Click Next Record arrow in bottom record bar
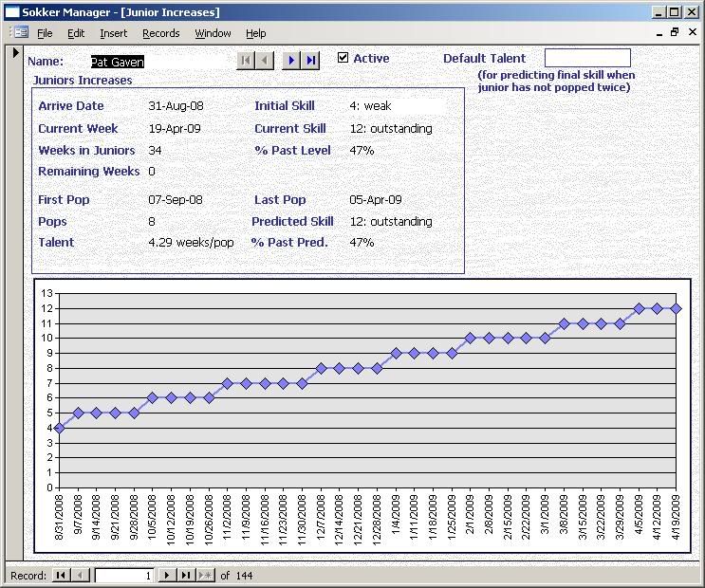Screen dimensions: 705x588 (x=167, y=576)
